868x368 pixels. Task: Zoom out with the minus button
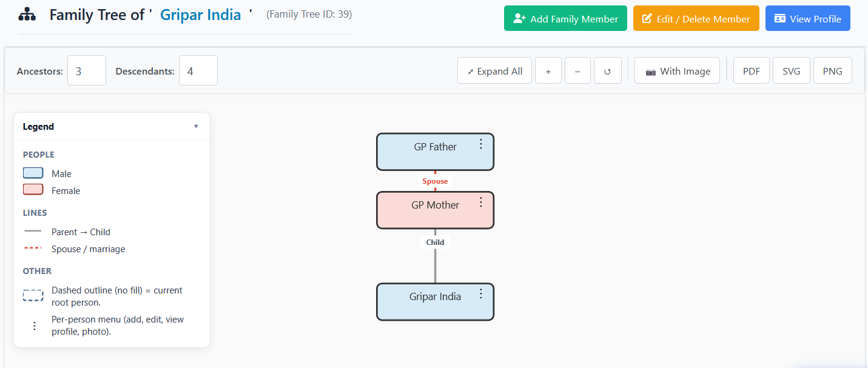[577, 71]
